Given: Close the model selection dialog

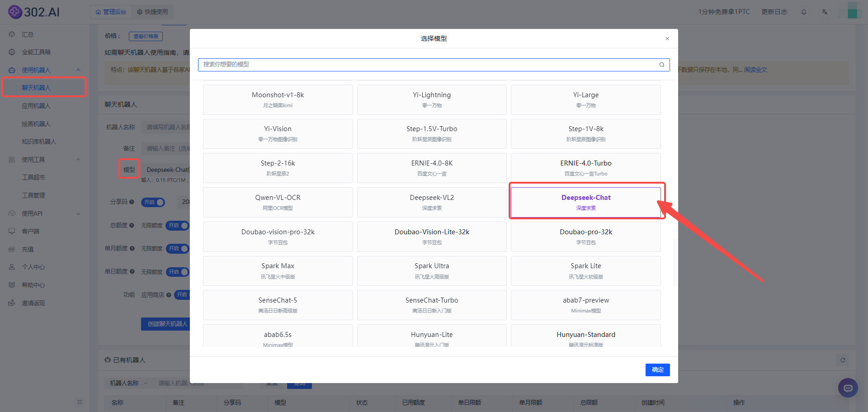Looking at the screenshot, I should pos(667,38).
